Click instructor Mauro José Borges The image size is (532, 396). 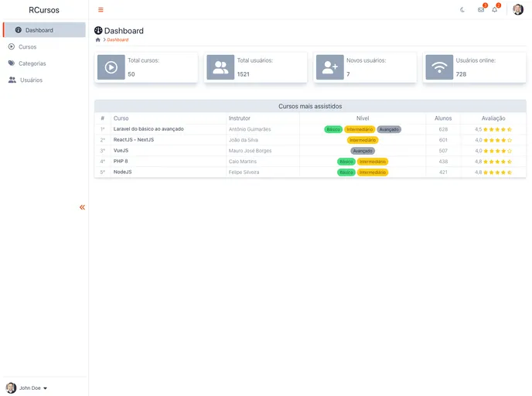pyautogui.click(x=250, y=151)
